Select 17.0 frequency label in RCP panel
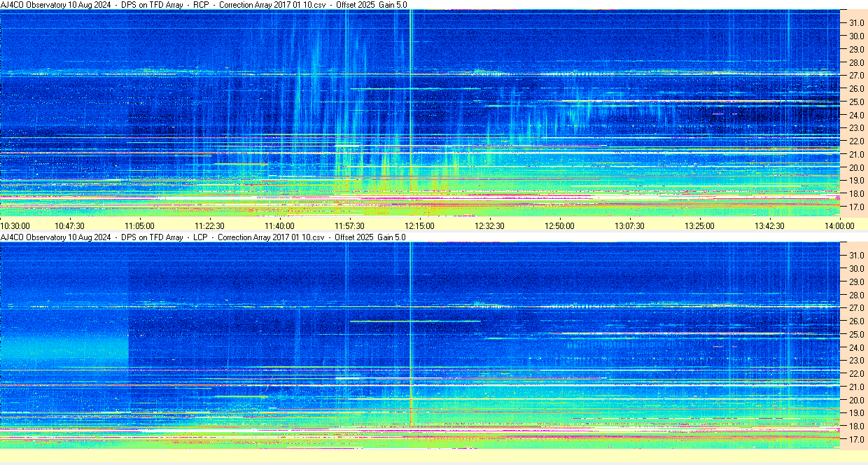Viewport: 868px width, 465px height. 855,207
